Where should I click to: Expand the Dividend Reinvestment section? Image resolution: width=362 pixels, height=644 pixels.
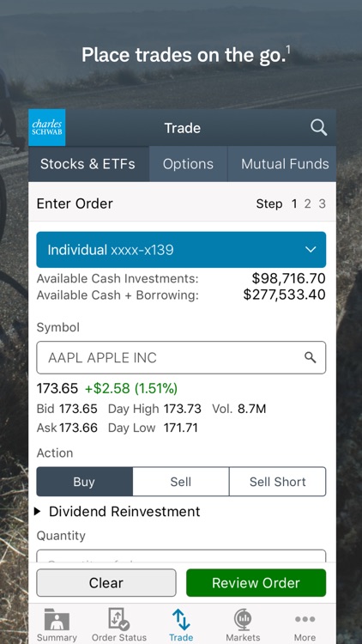pos(118,512)
